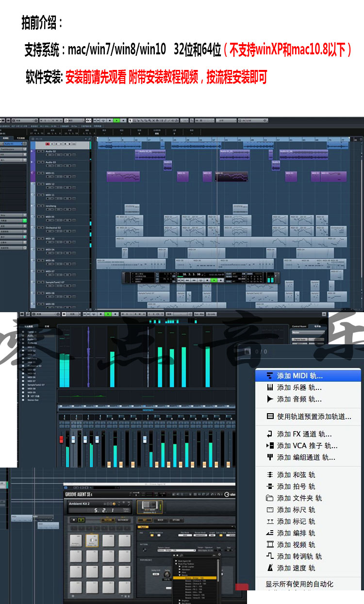Click the red-capped fader in mixer

point(61,439)
